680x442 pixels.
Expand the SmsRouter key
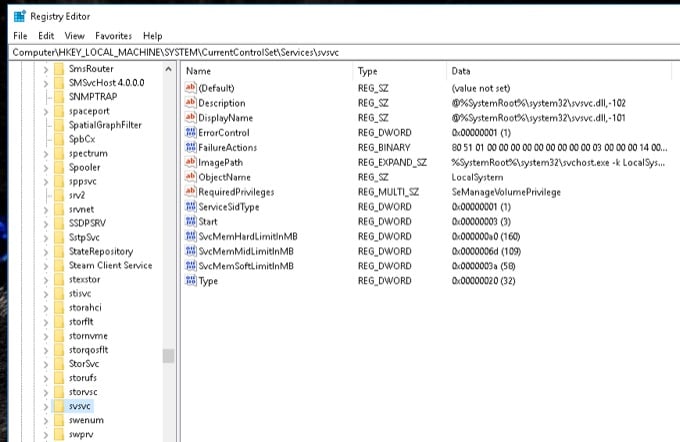coord(46,69)
